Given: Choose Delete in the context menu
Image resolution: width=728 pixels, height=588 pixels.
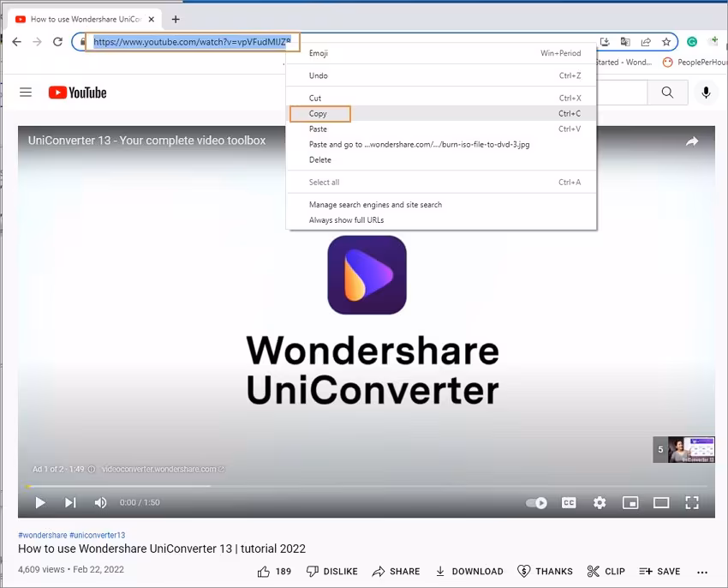Looking at the screenshot, I should (441, 159).
